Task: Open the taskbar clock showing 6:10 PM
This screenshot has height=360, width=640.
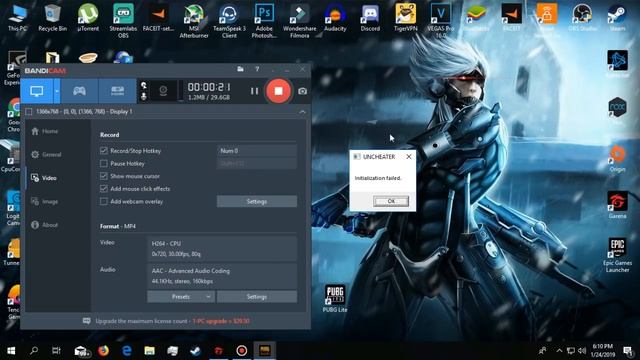Action: tap(602, 351)
